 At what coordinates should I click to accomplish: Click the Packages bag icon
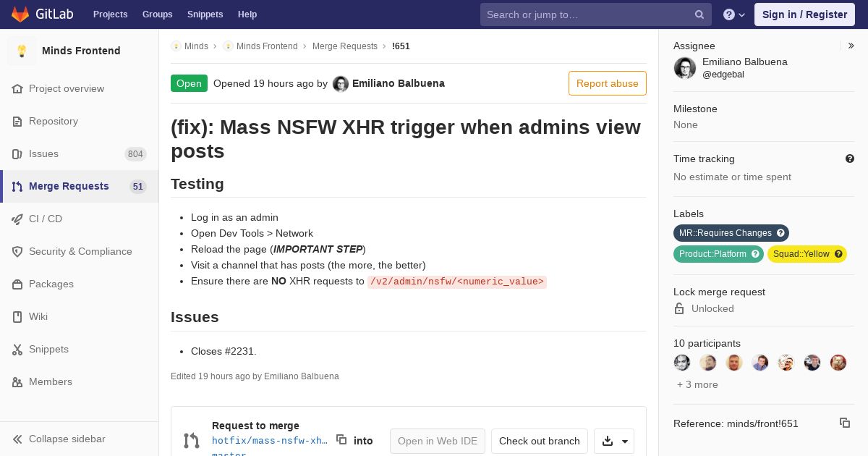tap(17, 284)
